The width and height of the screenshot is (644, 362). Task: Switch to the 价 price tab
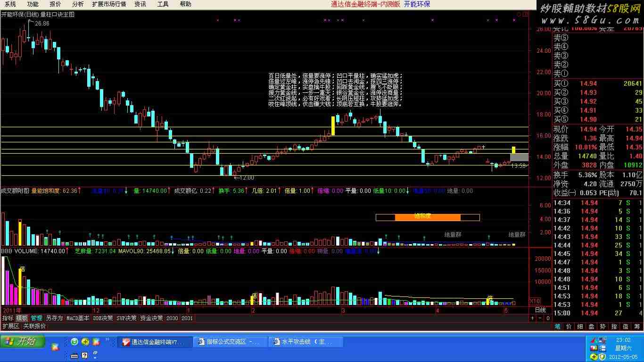(x=569, y=326)
